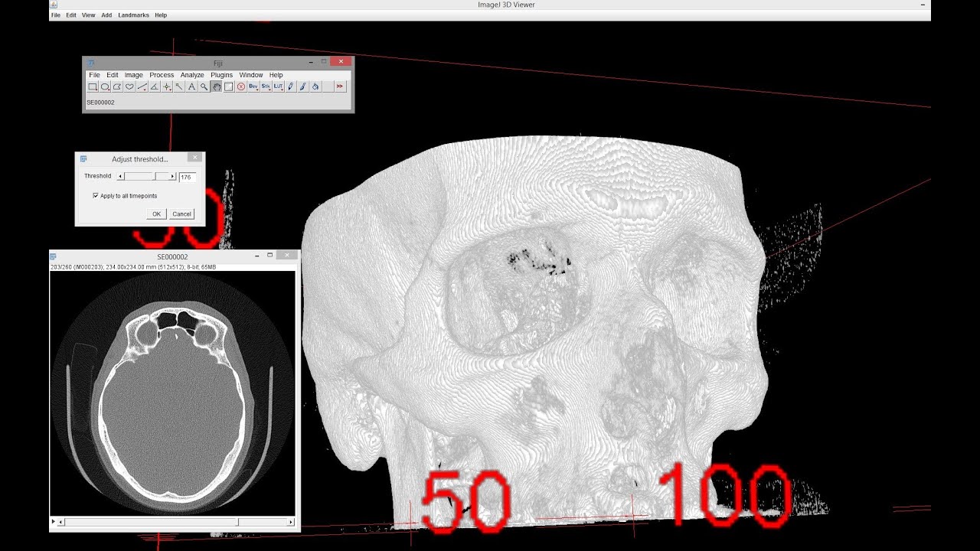Open the Dev developer menu tool
The image size is (980, 551).
[253, 86]
